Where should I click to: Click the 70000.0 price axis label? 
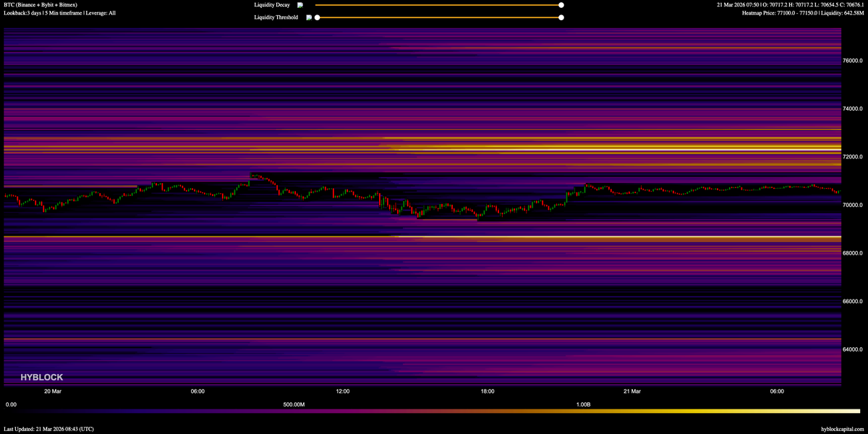(852, 205)
